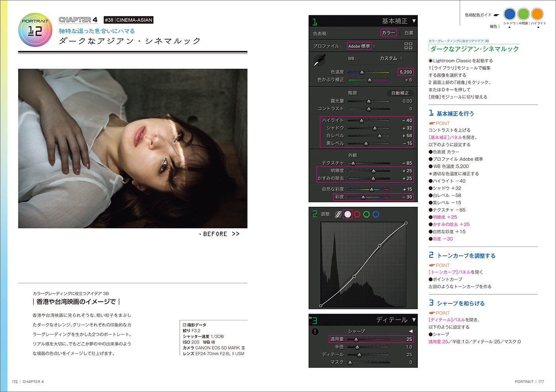This screenshot has height=392, width=556.
Task: Click the 色温度 temperature slider handle
Action: [362, 72]
